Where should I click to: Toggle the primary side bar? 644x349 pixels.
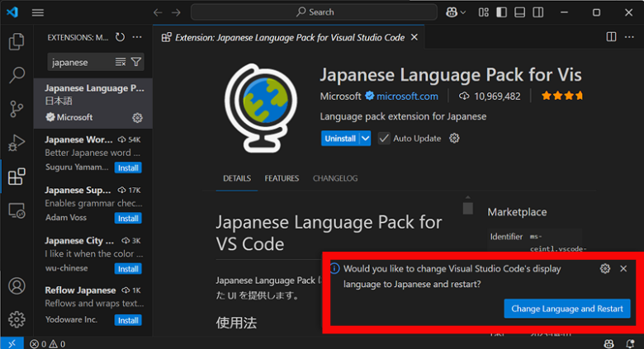point(501,12)
